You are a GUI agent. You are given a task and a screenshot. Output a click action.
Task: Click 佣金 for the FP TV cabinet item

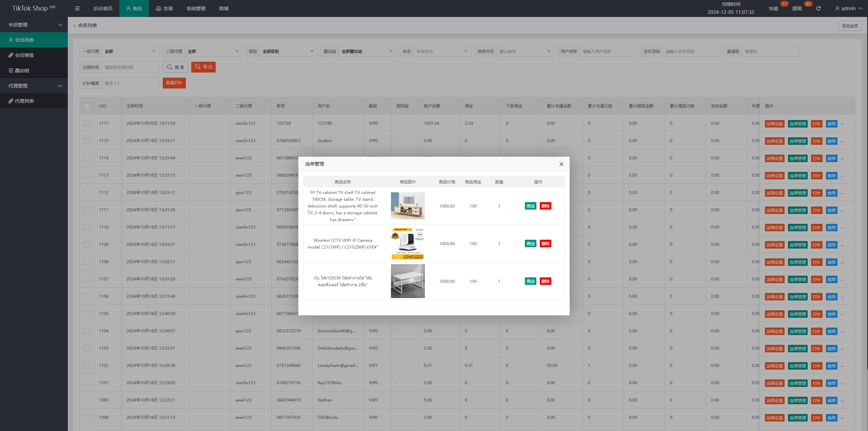coord(530,206)
